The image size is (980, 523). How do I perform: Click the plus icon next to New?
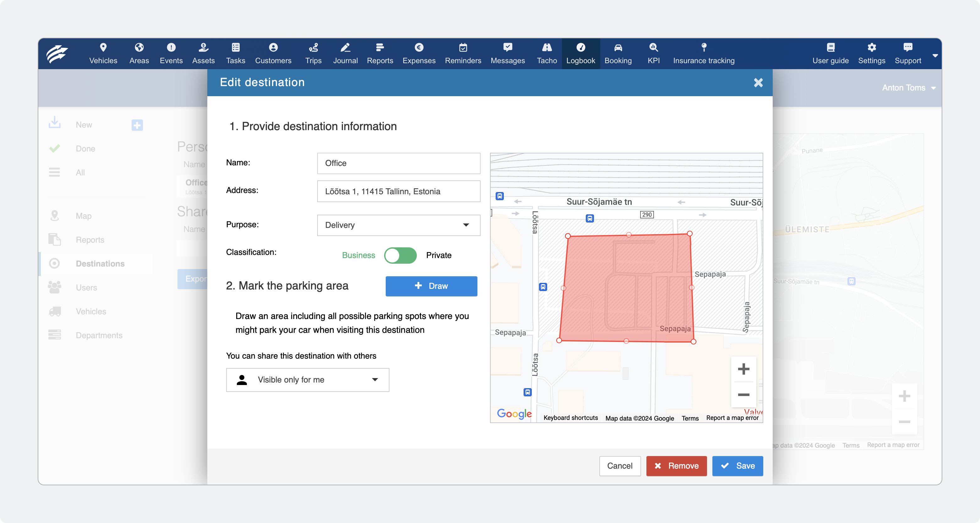point(137,125)
